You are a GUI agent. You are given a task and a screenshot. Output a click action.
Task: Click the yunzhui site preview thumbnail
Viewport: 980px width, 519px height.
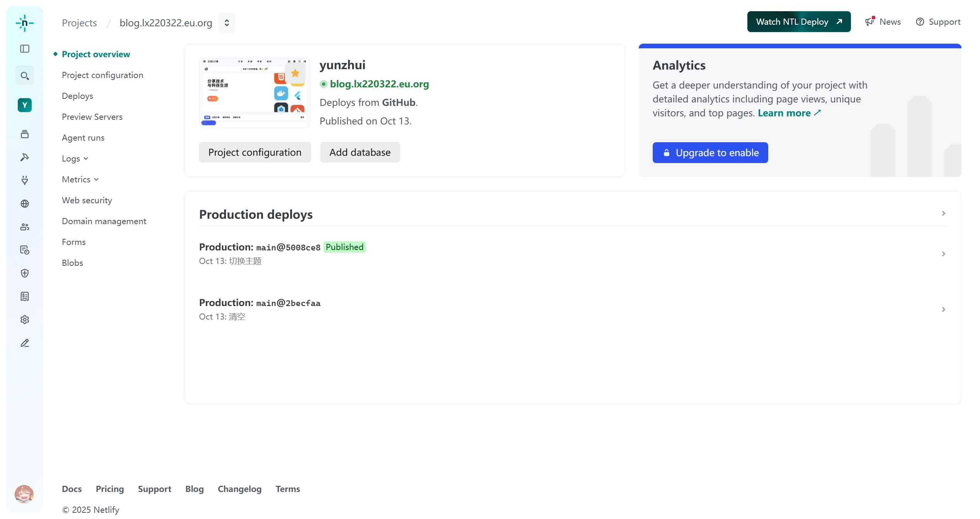pos(254,93)
